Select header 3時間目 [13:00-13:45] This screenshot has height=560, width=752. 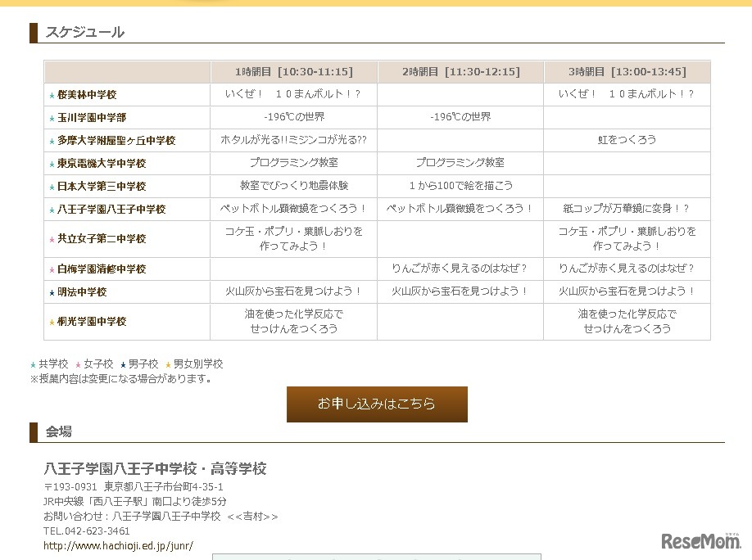[627, 72]
